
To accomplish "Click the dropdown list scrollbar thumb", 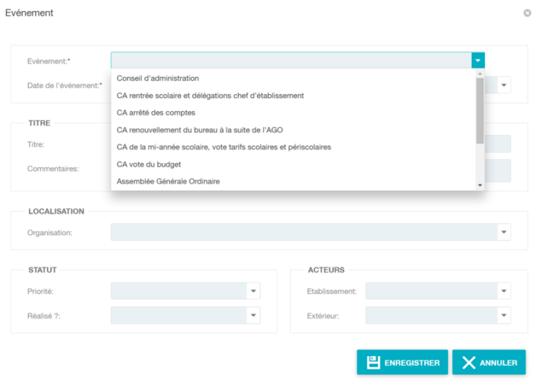I will pyautogui.click(x=480, y=111).
